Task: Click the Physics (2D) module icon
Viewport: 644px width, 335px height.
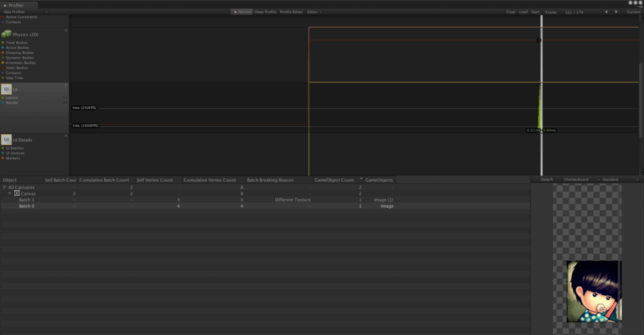Action: coord(6,34)
